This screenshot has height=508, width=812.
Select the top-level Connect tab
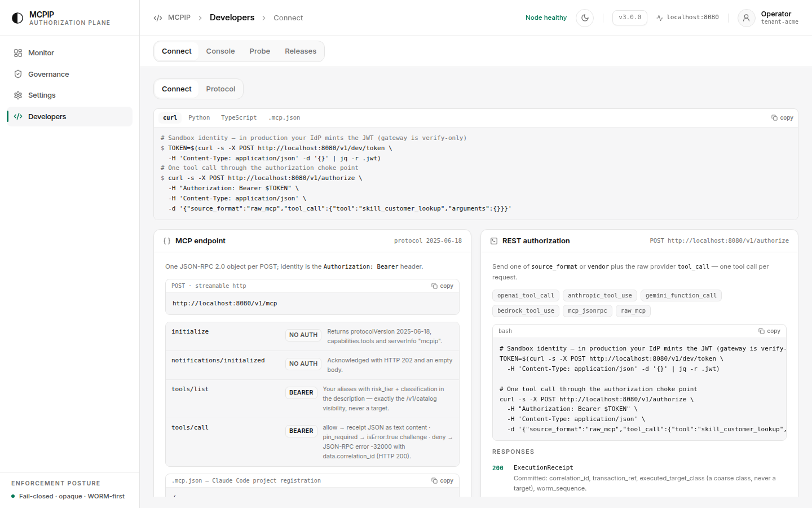click(x=176, y=51)
